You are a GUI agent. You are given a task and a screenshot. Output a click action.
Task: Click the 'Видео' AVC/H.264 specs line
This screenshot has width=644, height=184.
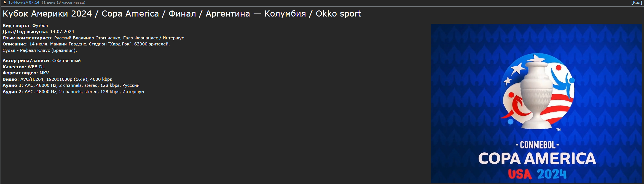pos(57,79)
